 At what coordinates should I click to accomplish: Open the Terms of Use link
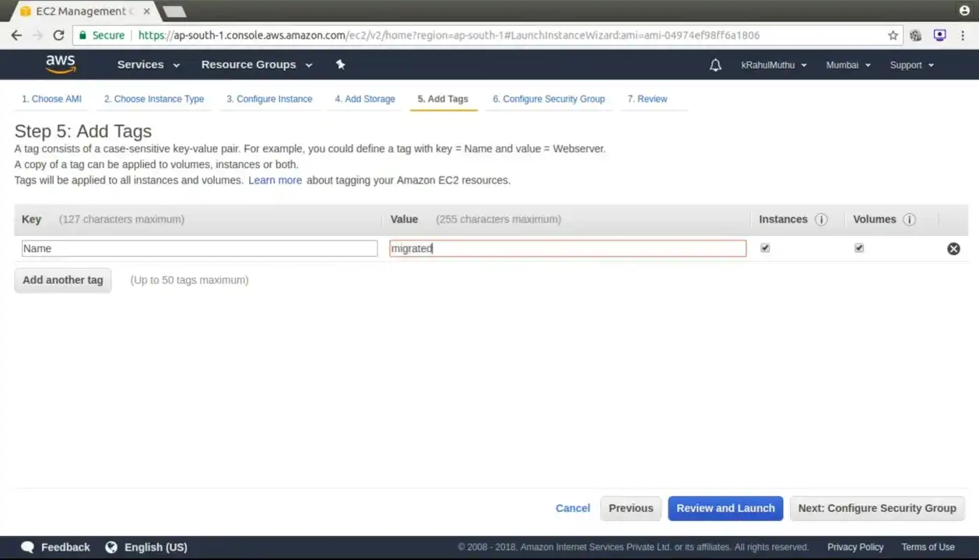[x=928, y=547]
